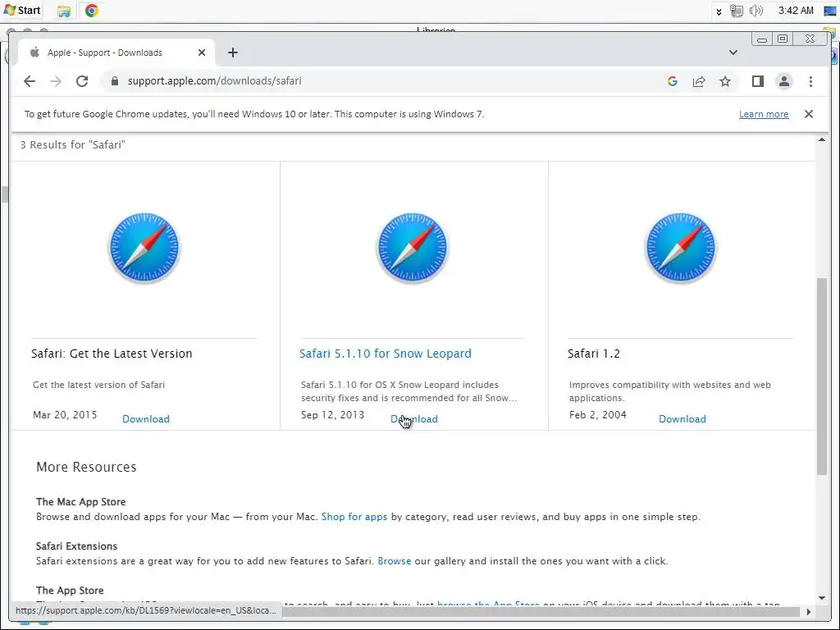This screenshot has height=630, width=840.
Task: View site security lock info
Action: coord(114,81)
